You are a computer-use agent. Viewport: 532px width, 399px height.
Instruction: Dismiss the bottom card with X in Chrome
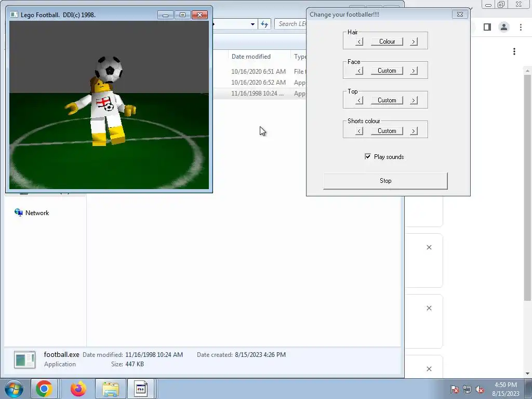(x=429, y=369)
